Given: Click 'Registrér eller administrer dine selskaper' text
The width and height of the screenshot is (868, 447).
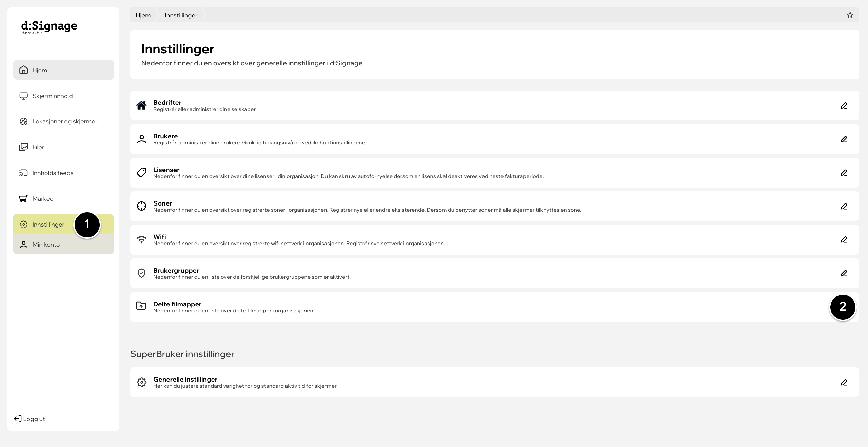Looking at the screenshot, I should [x=204, y=109].
